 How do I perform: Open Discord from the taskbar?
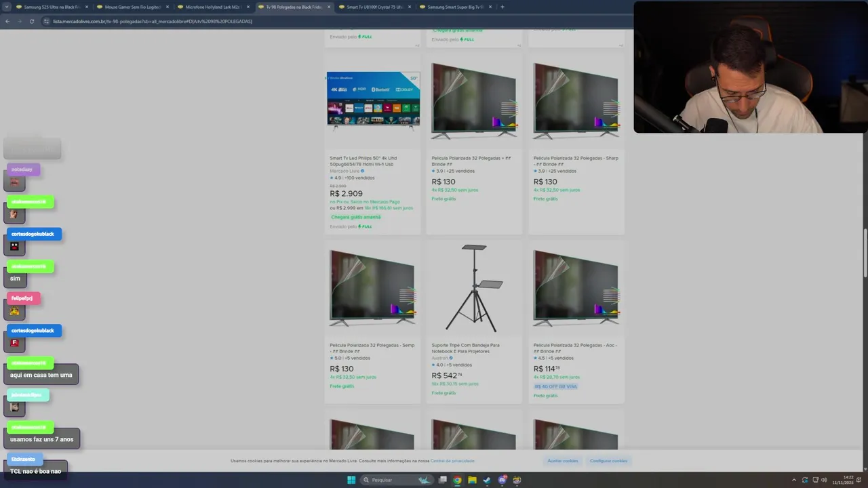[502, 480]
